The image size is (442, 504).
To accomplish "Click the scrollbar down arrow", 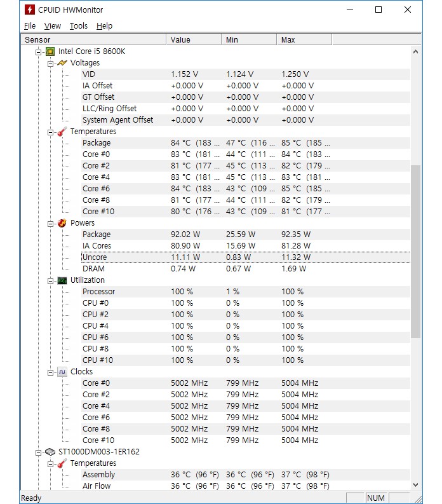I will 416,485.
